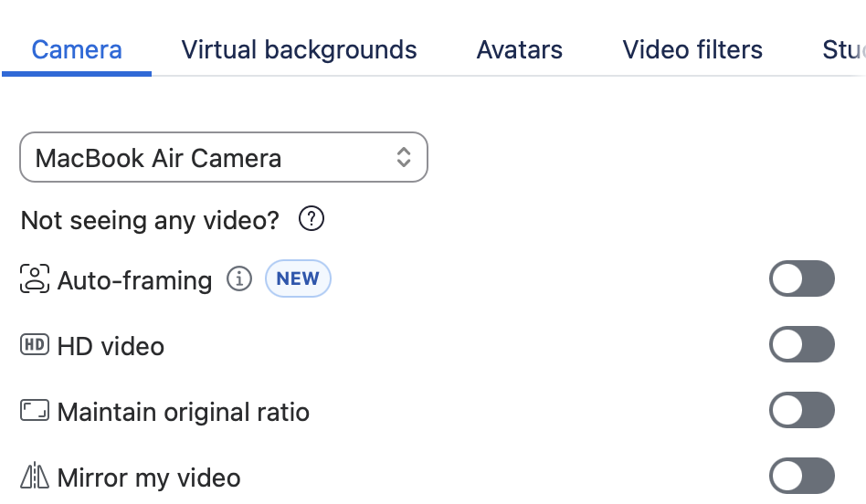Screen dimensions: 866x504
Task: Click the question mark help icon
Action: 312,219
